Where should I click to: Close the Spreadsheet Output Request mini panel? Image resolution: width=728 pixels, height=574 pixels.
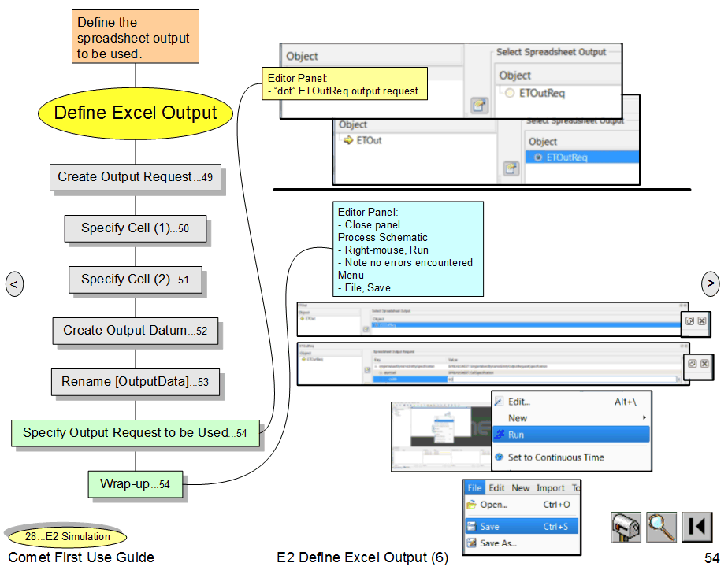tap(704, 364)
